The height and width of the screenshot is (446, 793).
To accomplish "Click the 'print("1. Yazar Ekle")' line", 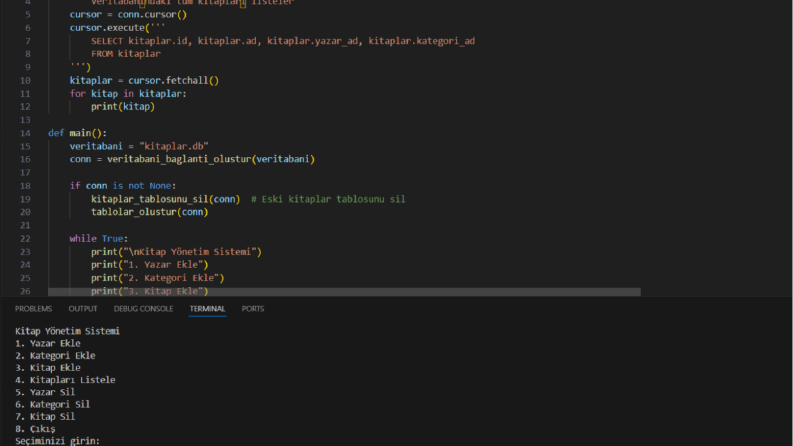I will click(150, 264).
